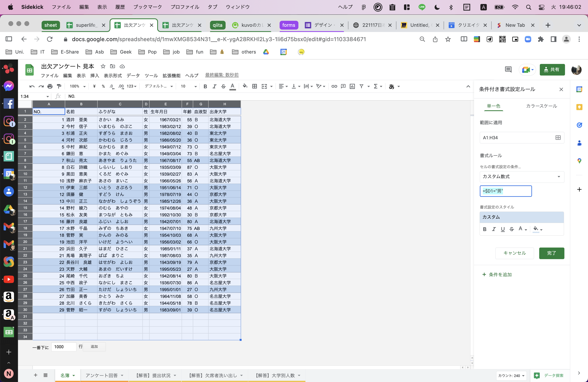Open the zoom level dropdown

(x=77, y=86)
